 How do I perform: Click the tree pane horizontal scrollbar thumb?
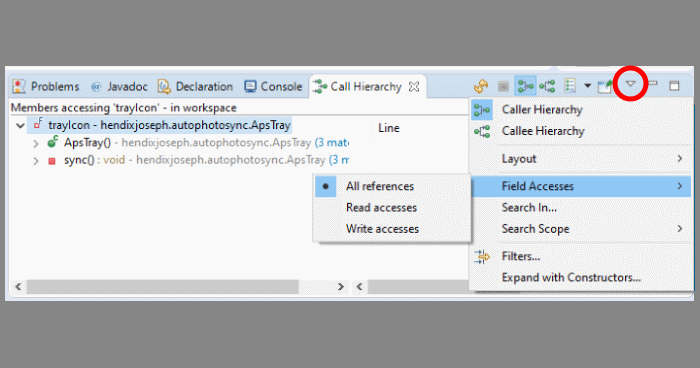tap(162, 287)
